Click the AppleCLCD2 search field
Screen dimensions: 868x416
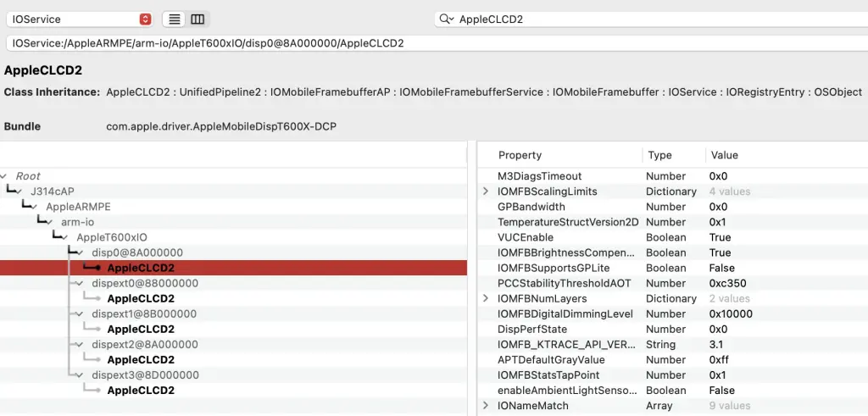pyautogui.click(x=651, y=19)
